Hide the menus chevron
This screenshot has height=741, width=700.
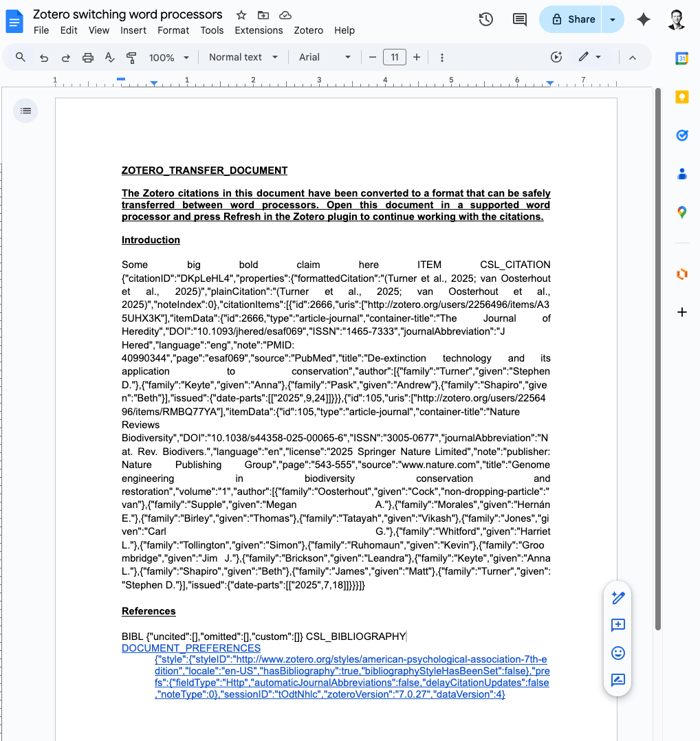(x=633, y=58)
